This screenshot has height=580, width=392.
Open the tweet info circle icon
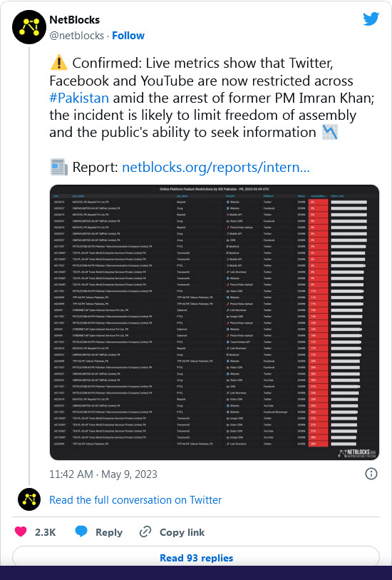pyautogui.click(x=371, y=474)
